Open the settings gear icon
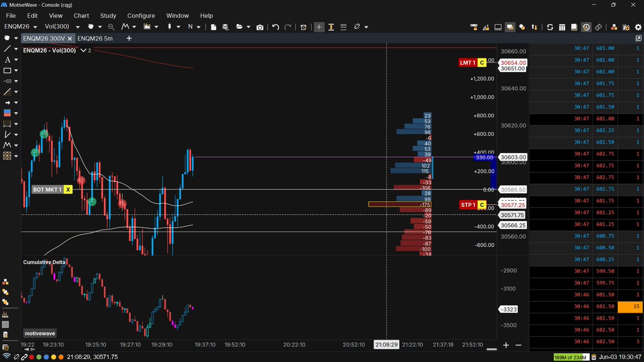 (x=638, y=27)
